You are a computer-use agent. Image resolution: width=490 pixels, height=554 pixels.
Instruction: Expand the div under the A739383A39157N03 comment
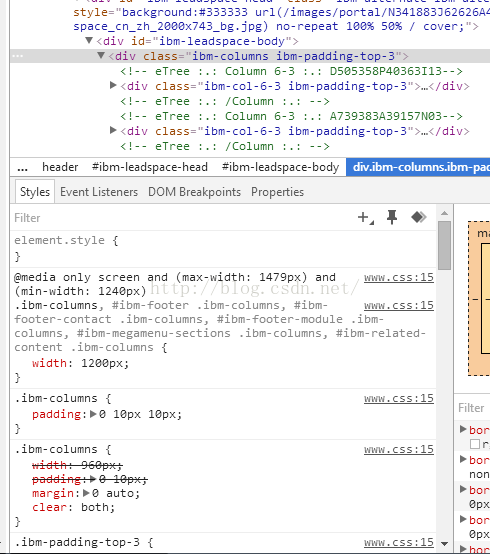(x=113, y=130)
